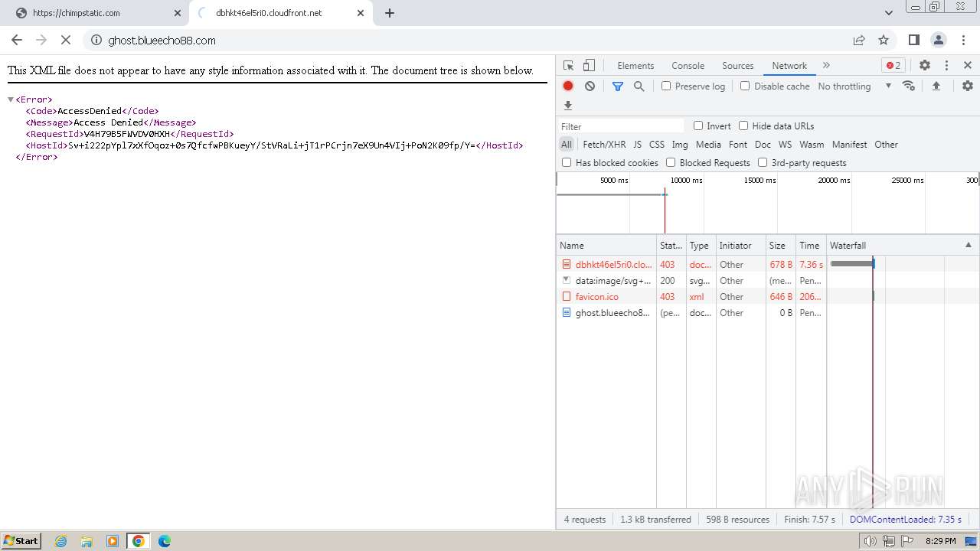View site information icon in the address bar
Image resolution: width=980 pixels, height=551 pixels.
(x=96, y=40)
